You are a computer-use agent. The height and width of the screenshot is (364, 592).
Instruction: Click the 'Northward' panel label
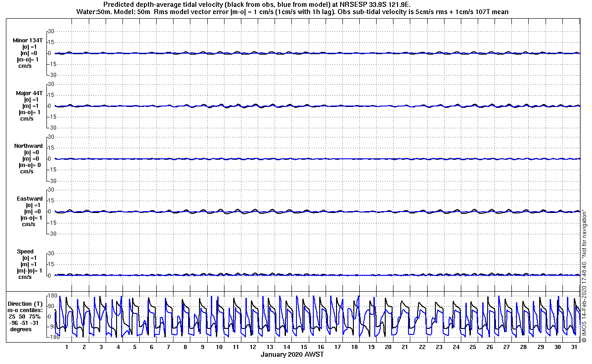(28, 146)
